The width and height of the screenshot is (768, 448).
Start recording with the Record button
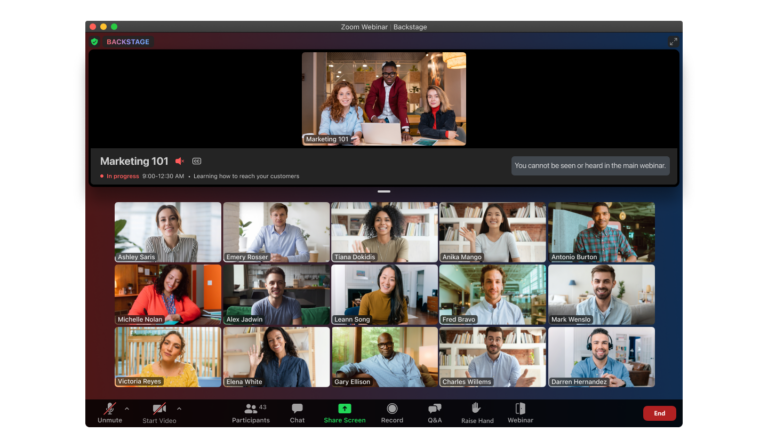[x=392, y=413]
